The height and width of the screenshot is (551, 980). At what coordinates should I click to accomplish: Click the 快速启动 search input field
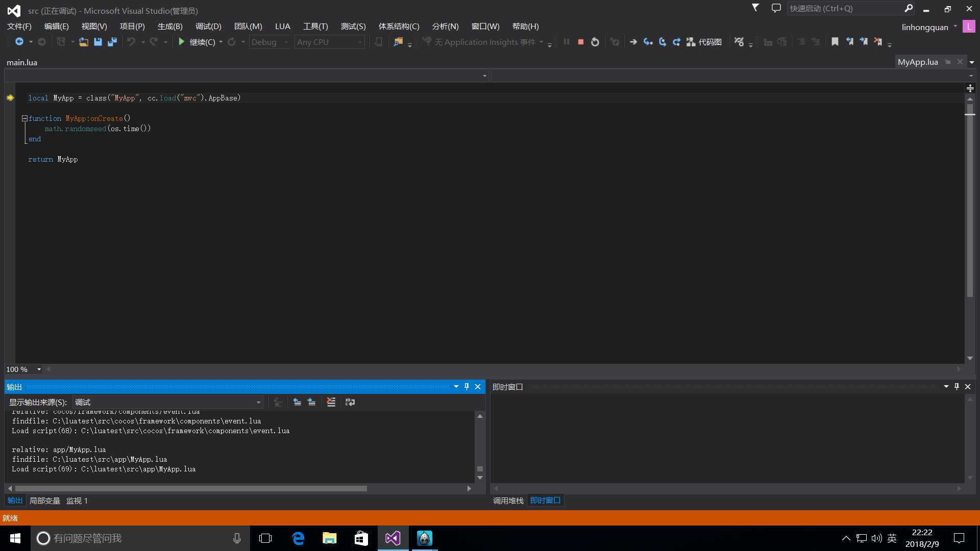pos(845,8)
